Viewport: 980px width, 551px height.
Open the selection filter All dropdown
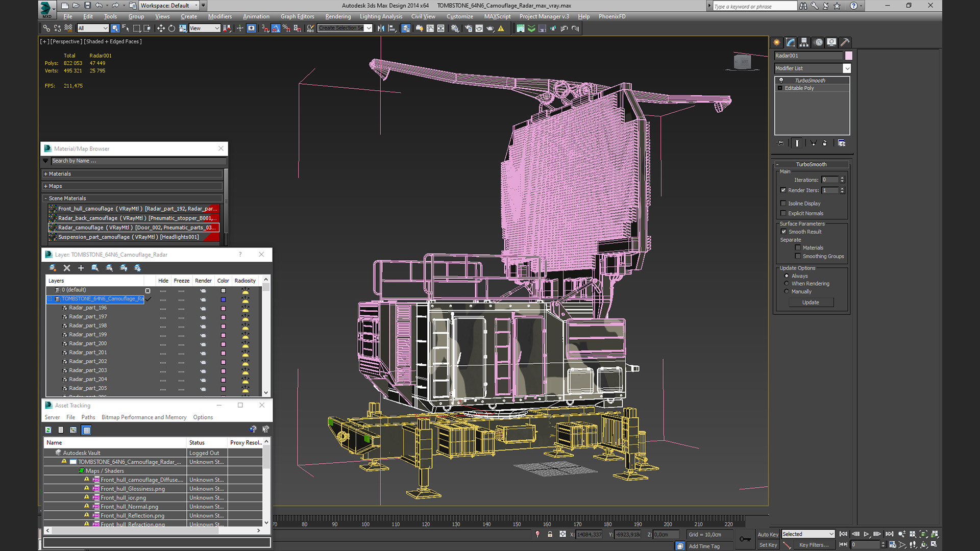pyautogui.click(x=93, y=29)
